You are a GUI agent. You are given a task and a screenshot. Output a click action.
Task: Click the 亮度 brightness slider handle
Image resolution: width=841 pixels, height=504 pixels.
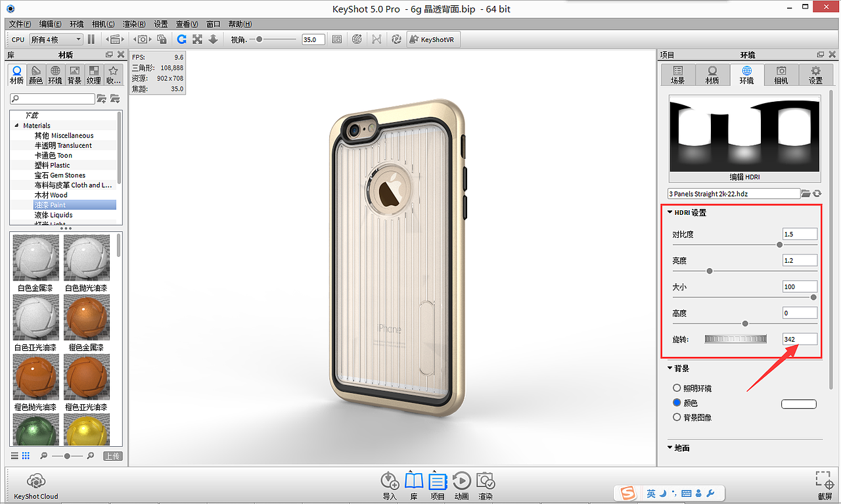click(710, 271)
